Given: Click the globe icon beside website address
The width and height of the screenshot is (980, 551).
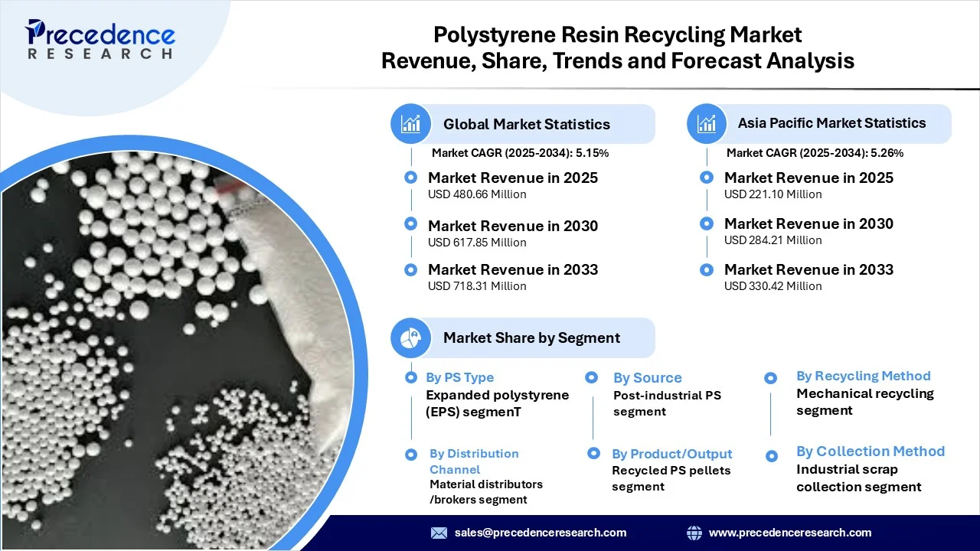Looking at the screenshot, I should 694,533.
